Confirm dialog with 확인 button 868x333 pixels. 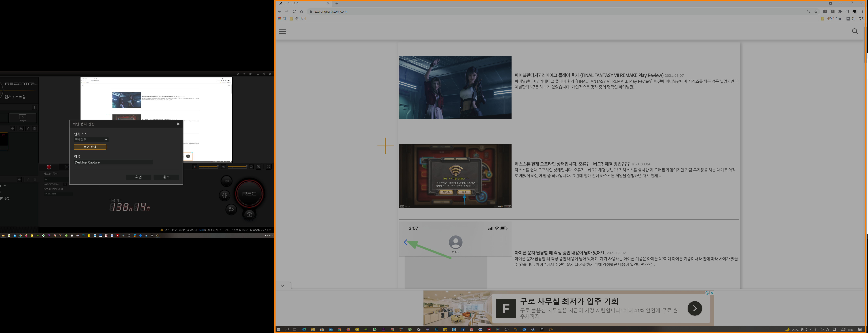pos(139,177)
